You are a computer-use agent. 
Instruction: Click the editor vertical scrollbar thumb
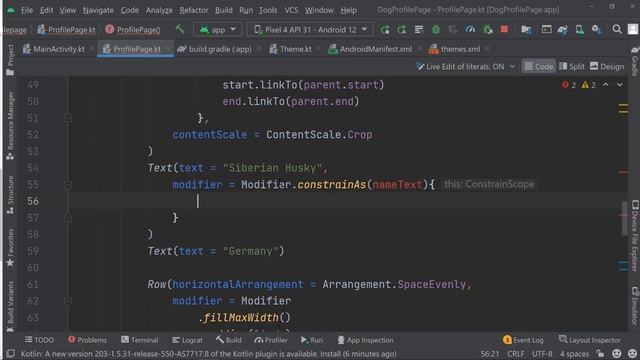624,218
